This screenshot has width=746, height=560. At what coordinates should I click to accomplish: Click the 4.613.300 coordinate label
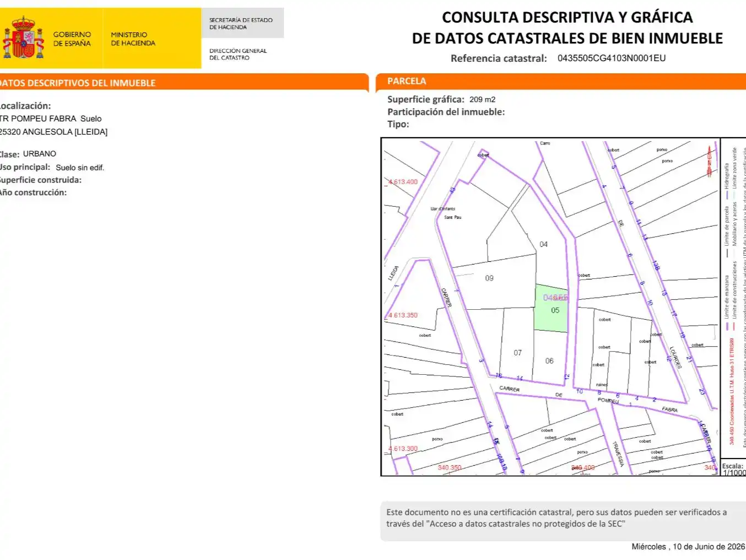[x=403, y=449]
